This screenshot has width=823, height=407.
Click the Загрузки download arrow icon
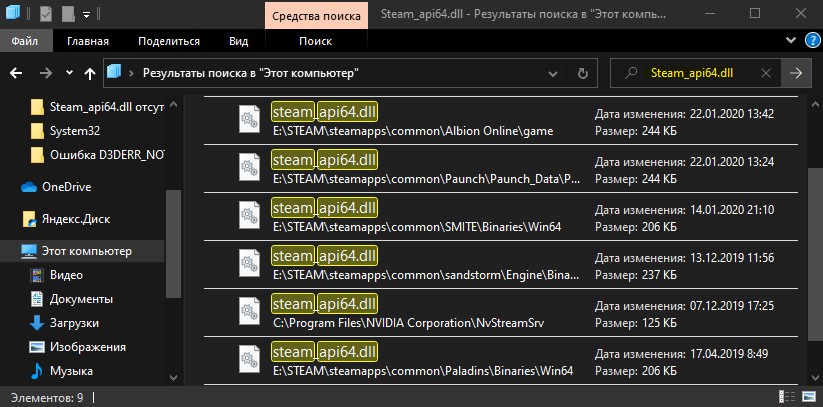37,323
